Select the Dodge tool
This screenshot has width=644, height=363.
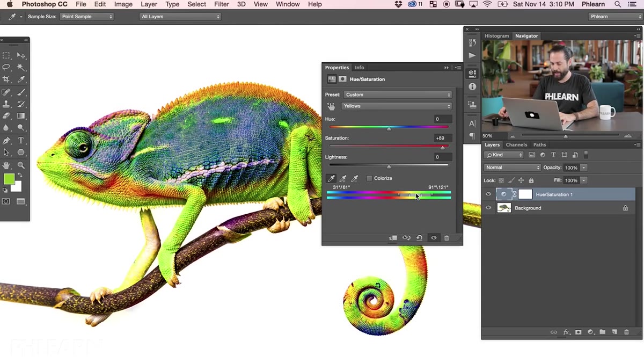[x=21, y=128]
